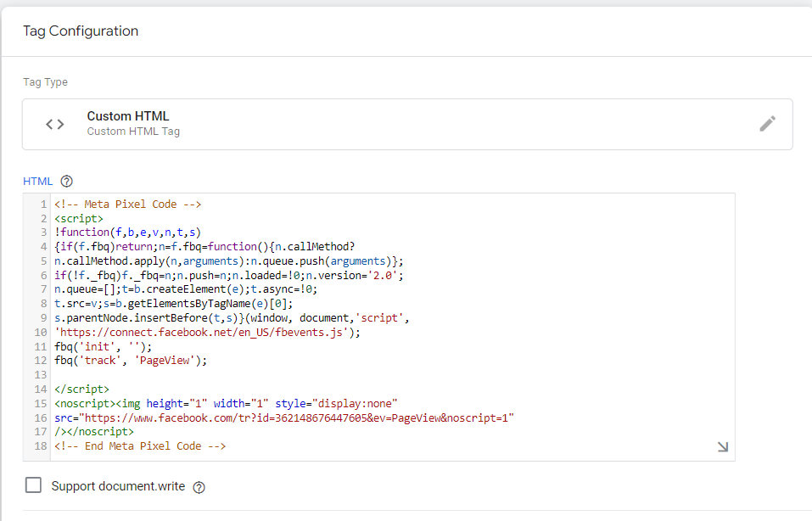This screenshot has width=812, height=521.
Task: Click line number 18 in the gutter
Action: pyautogui.click(x=41, y=446)
